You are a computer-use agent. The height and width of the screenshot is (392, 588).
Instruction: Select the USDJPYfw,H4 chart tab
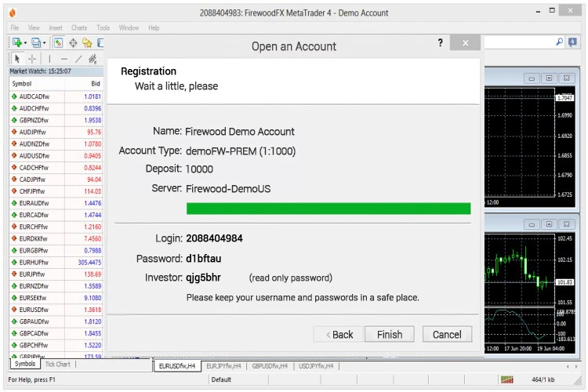pos(316,366)
